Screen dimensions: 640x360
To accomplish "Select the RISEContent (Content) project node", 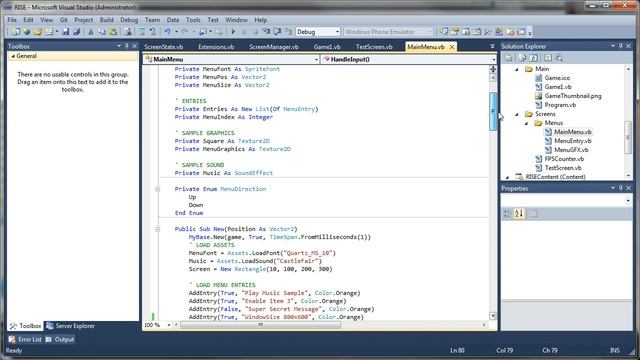I will pyautogui.click(x=555, y=177).
